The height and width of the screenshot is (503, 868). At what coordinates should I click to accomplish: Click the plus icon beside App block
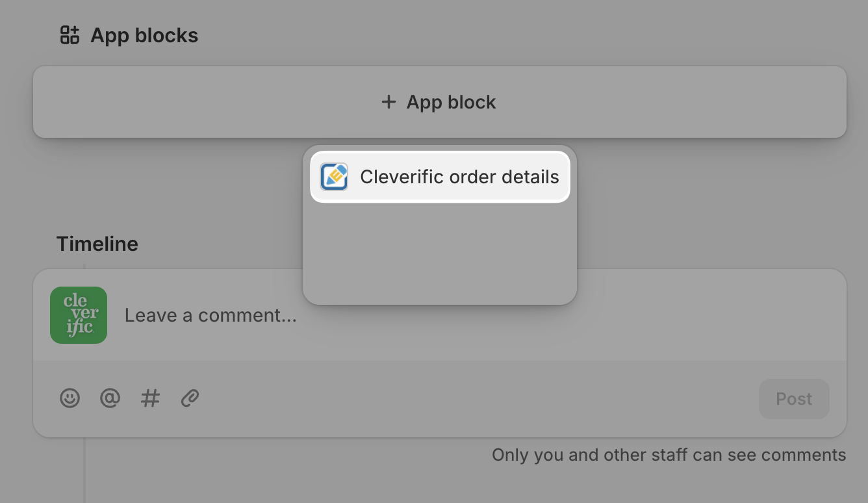(x=389, y=102)
